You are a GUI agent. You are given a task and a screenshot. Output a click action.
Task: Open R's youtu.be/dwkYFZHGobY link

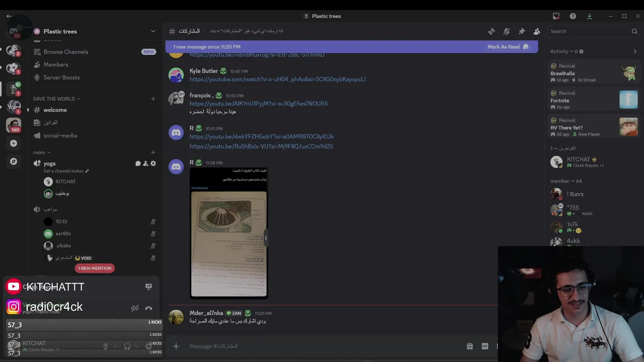pyautogui.click(x=262, y=137)
